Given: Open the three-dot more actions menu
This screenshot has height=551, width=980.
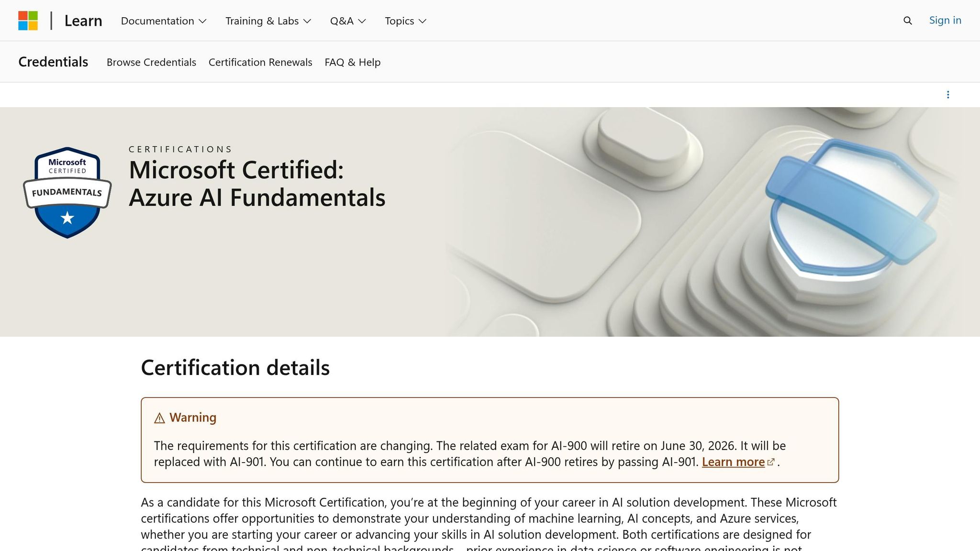Looking at the screenshot, I should tap(947, 95).
